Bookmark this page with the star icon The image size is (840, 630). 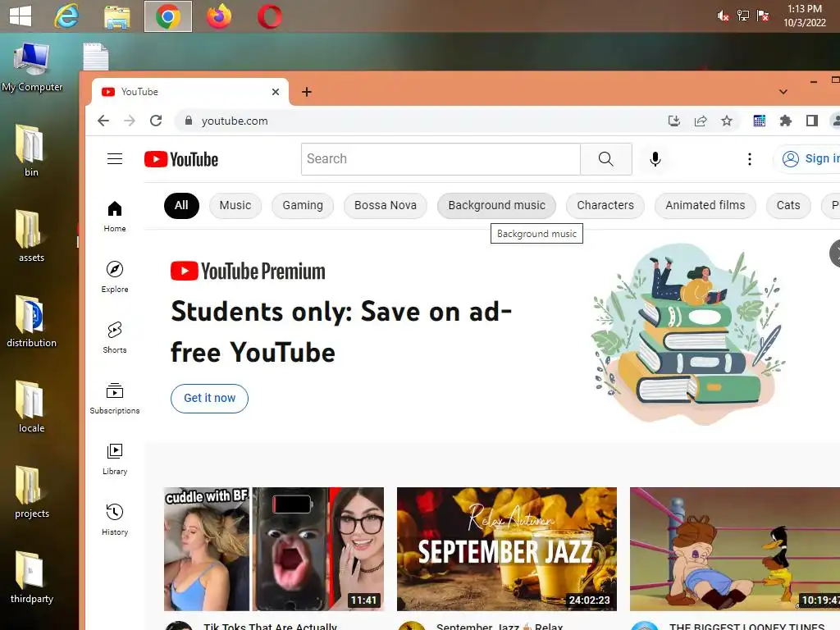(x=727, y=121)
